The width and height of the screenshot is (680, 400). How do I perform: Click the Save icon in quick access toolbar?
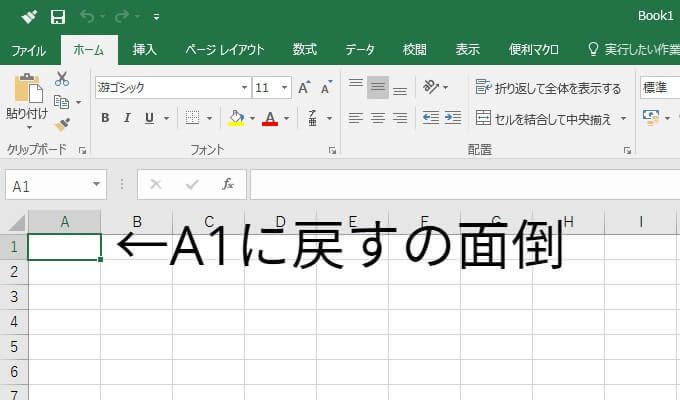point(58,17)
